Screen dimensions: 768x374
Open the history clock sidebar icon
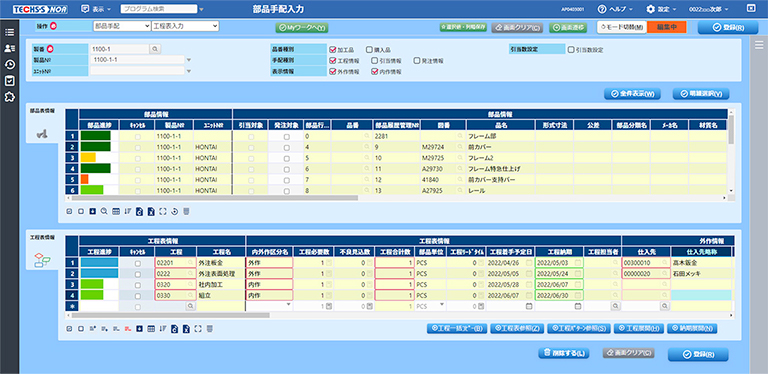(x=9, y=65)
